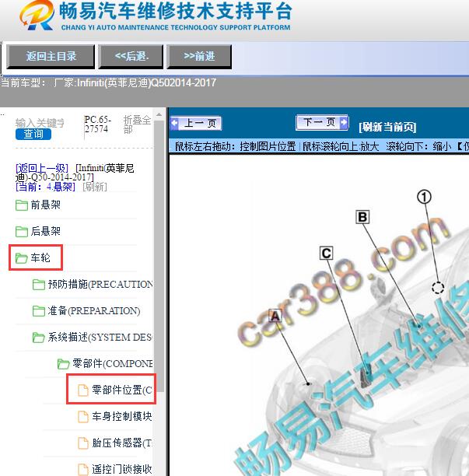The height and width of the screenshot is (476, 469).
Task: Click the open-folder icon beside 系统描述
Action: [x=39, y=338]
